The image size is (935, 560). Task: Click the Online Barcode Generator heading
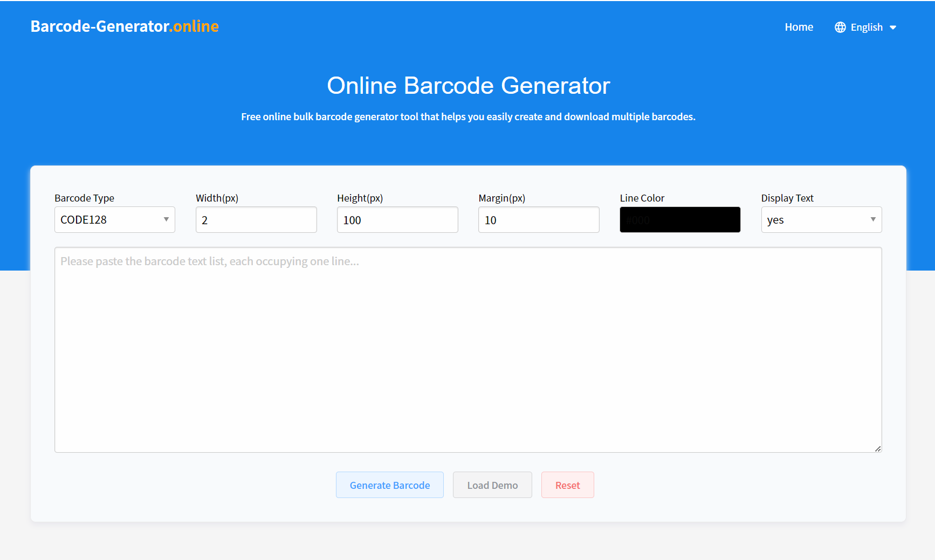[468, 86]
